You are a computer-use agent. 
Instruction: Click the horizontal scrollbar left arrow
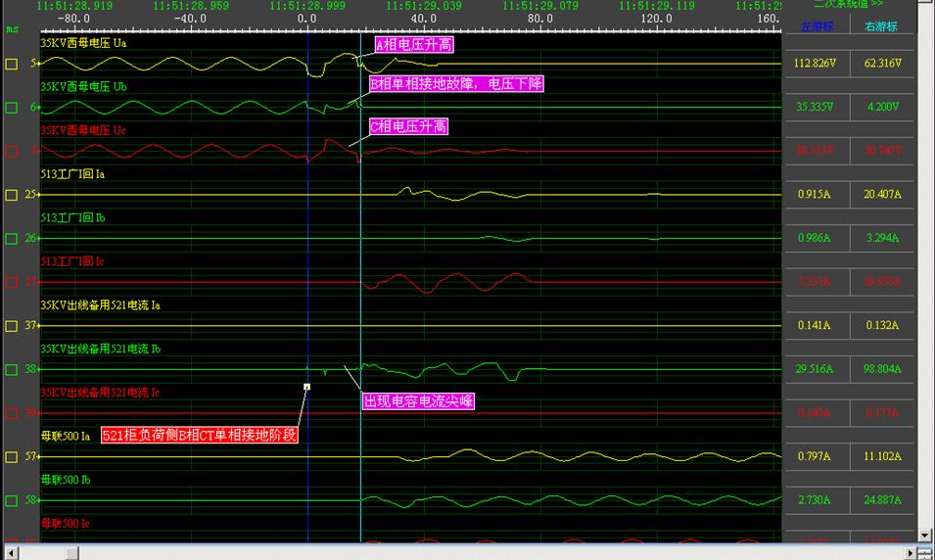(x=8, y=552)
